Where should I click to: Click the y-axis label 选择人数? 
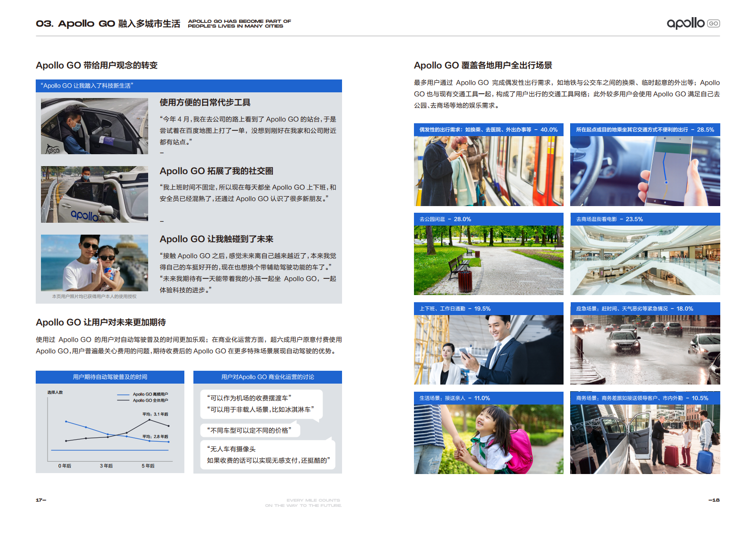tap(55, 392)
